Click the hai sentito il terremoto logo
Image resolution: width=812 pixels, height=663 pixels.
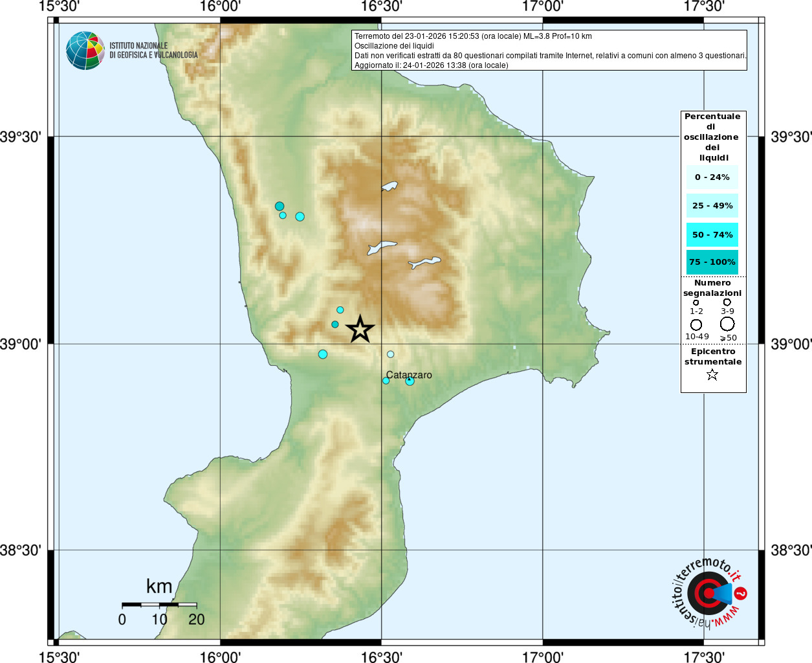tap(709, 592)
